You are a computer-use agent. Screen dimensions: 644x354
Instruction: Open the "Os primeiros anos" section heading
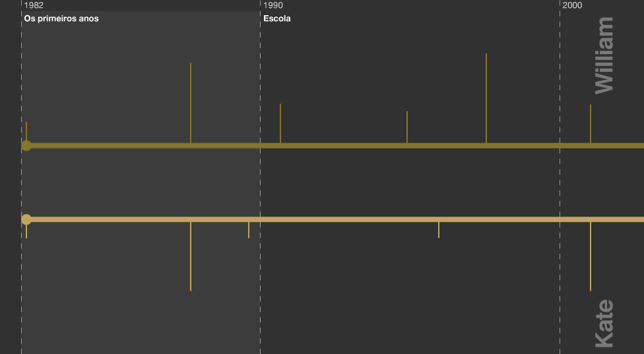coord(61,18)
